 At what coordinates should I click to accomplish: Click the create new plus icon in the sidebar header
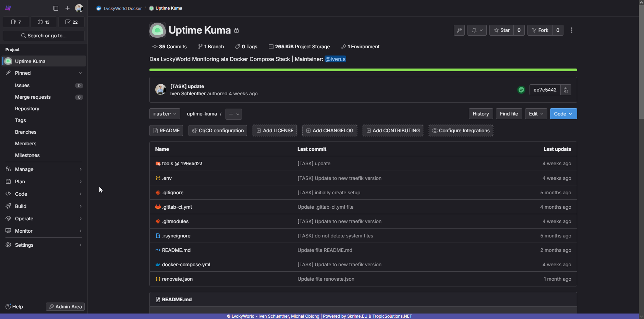pyautogui.click(x=68, y=8)
